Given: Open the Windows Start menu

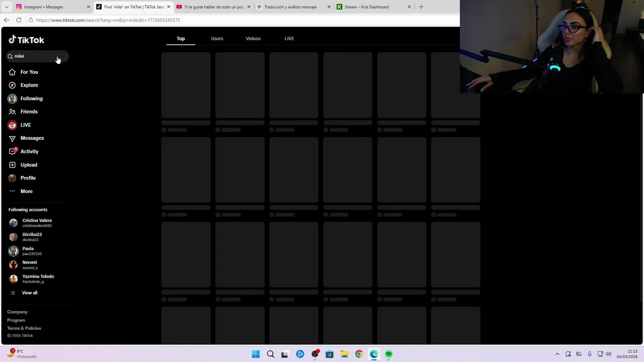Looking at the screenshot, I should (256, 354).
